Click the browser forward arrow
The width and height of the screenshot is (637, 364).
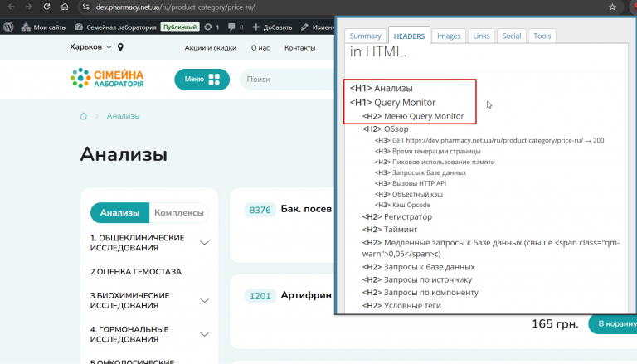click(28, 7)
